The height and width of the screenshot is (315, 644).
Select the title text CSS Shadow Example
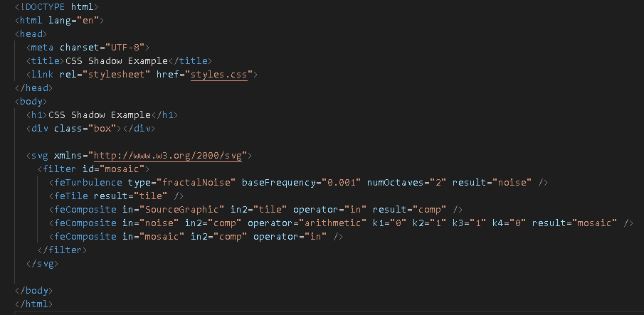point(117,61)
